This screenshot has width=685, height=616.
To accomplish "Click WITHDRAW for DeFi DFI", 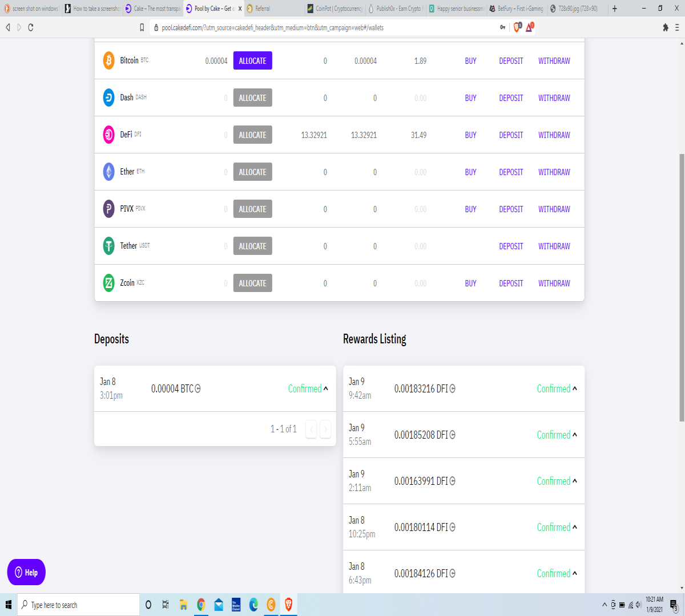I will coord(554,135).
